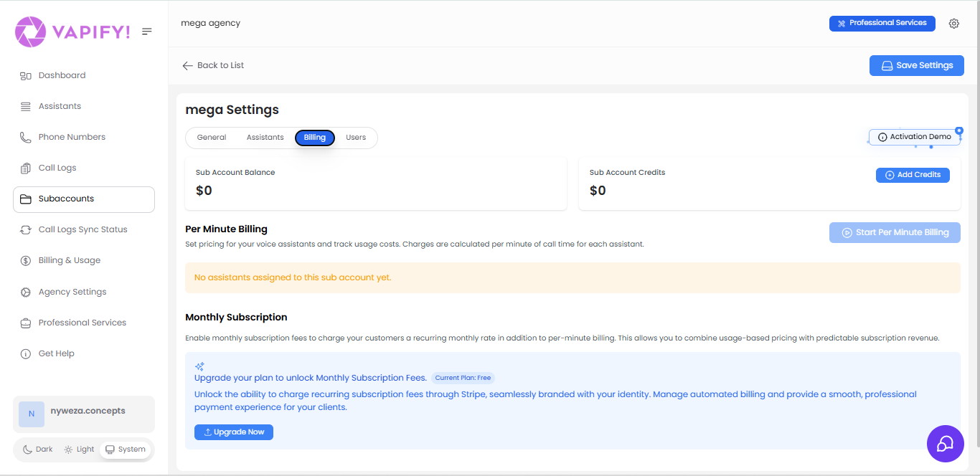This screenshot has width=980, height=476.
Task: Open Agency Settings gear icon
Action: (x=27, y=291)
